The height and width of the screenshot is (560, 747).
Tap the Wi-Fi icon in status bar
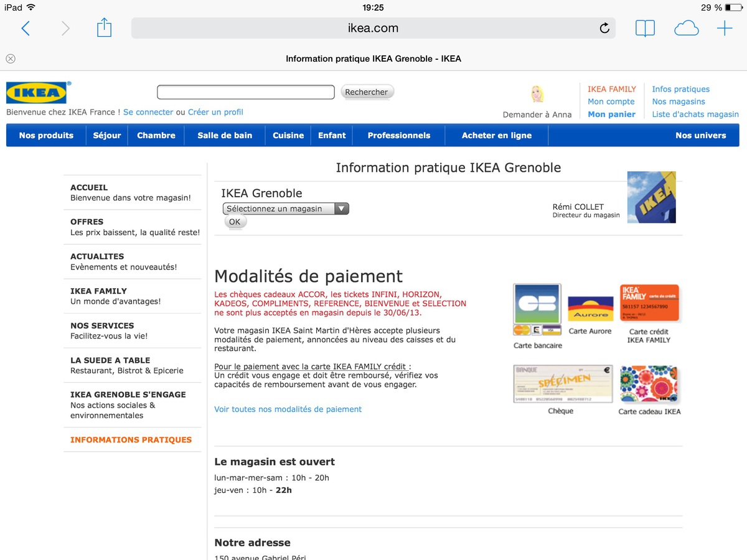(x=31, y=7)
